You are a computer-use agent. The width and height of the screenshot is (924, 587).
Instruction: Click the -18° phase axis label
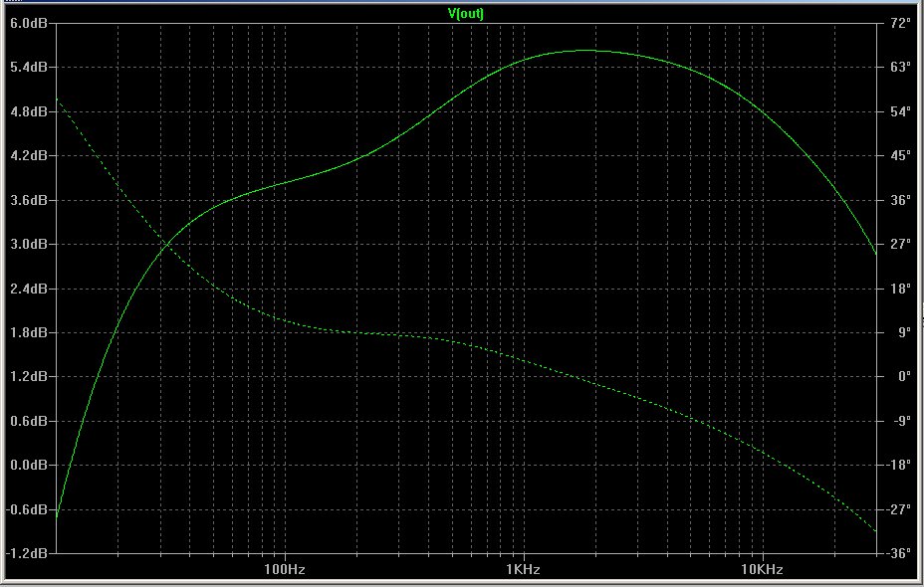(x=900, y=466)
